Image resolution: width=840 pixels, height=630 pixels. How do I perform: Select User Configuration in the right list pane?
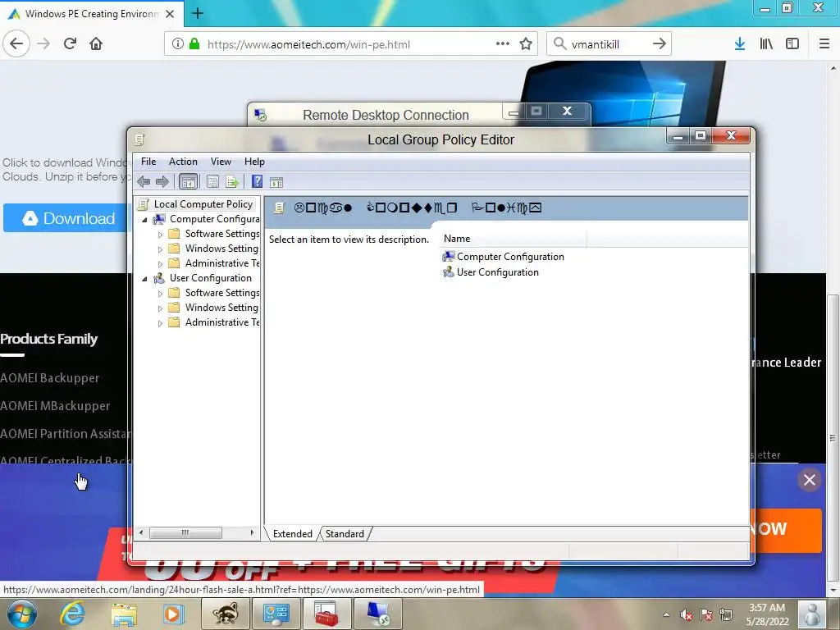coord(498,272)
